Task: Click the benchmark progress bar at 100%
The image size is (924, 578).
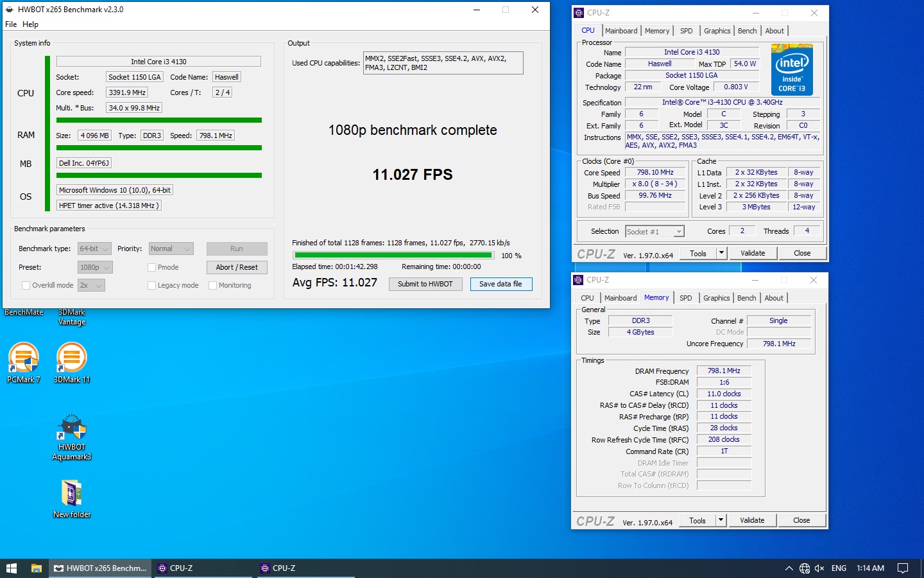Action: [393, 256]
